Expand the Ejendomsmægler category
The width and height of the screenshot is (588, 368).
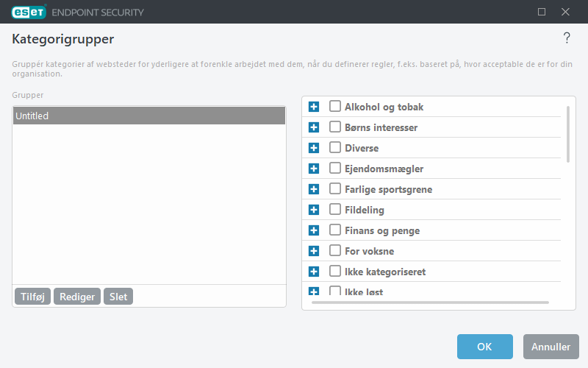tap(314, 169)
